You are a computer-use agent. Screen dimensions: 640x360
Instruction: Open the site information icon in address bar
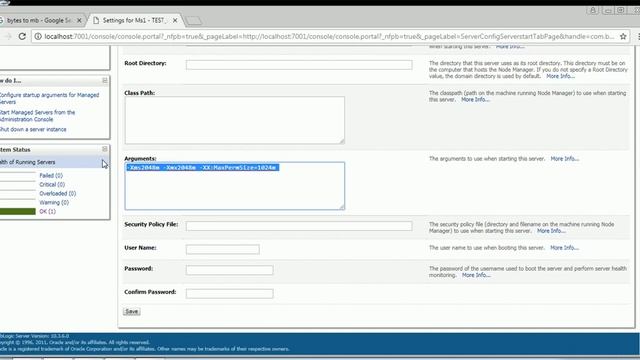(38, 36)
